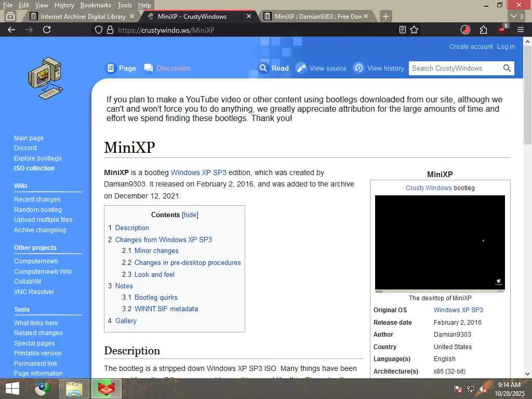Open Archive changelog link

click(40, 230)
